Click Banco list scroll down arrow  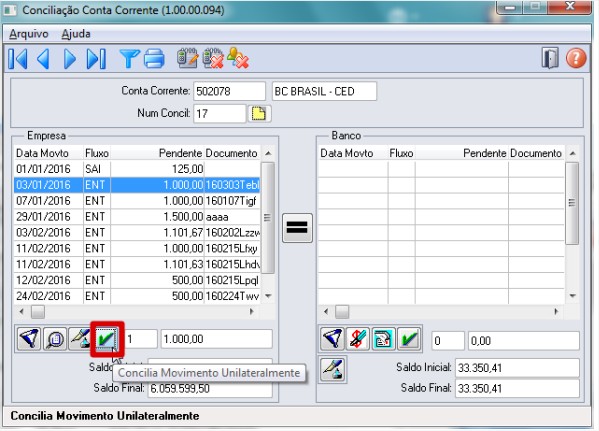572,296
